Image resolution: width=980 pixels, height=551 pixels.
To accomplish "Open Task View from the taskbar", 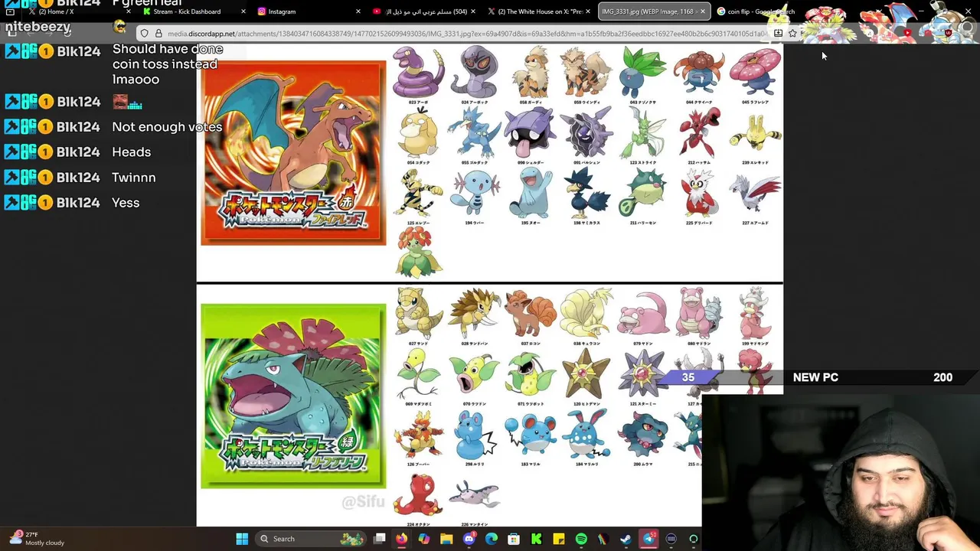I will (x=379, y=539).
